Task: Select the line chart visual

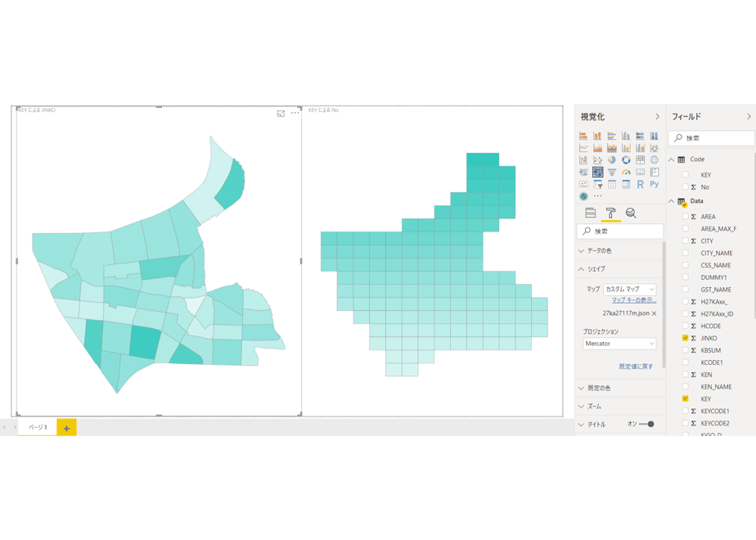Action: click(583, 147)
